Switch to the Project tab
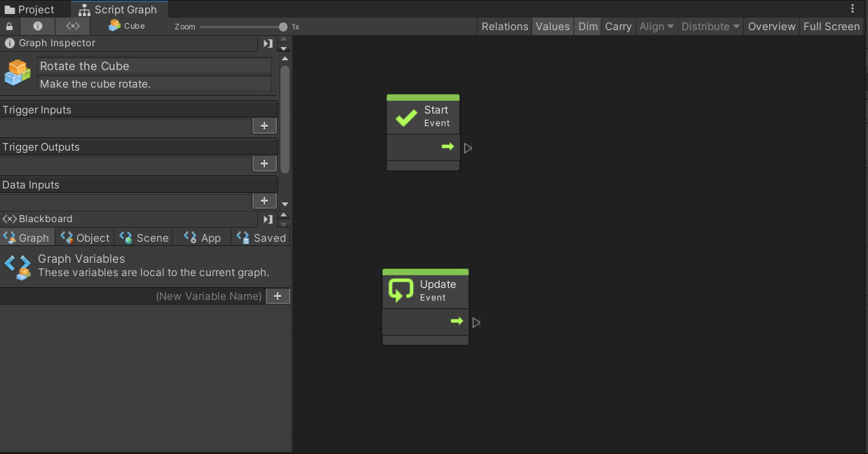 [x=29, y=10]
